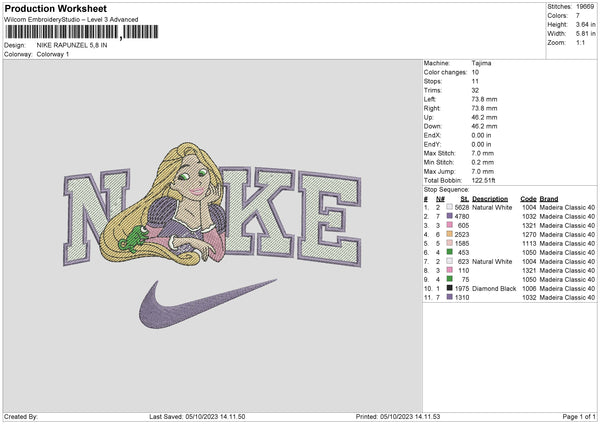This screenshot has height=424, width=600.
Task: Click stitch count 1310 in row 11
Action: coord(462,297)
